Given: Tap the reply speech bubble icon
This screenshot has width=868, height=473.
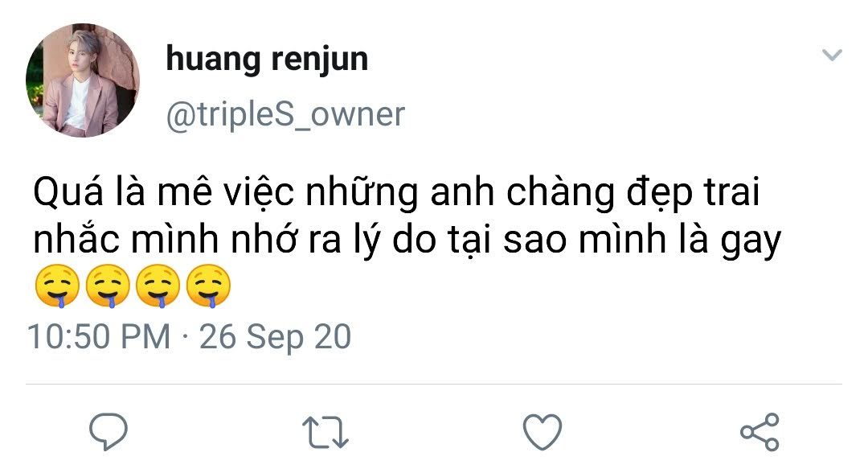Looking at the screenshot, I should click(x=108, y=431).
